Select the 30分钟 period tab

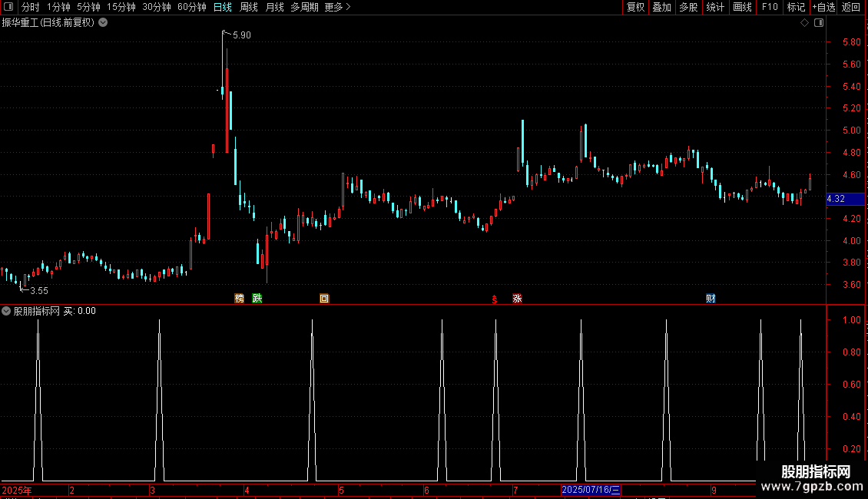(x=157, y=7)
